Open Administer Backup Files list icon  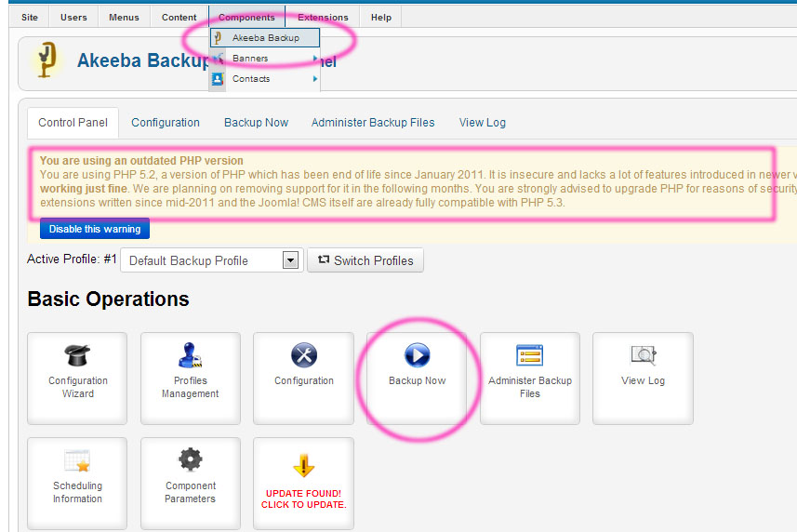click(x=530, y=355)
